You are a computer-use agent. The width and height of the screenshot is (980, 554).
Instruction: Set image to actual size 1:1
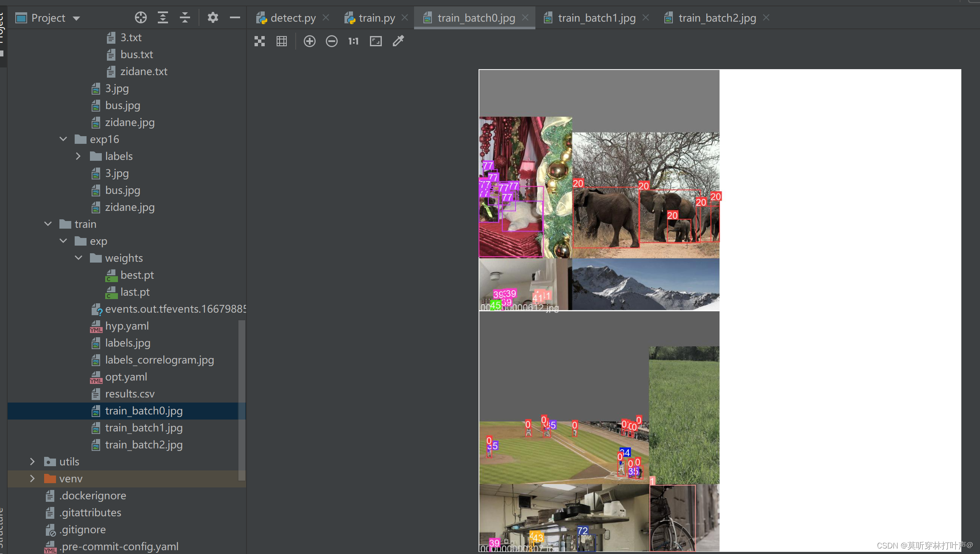click(353, 41)
